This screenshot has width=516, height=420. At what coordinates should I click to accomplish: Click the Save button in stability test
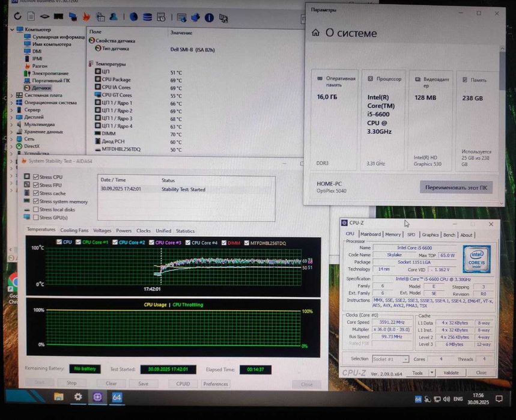tap(143, 383)
